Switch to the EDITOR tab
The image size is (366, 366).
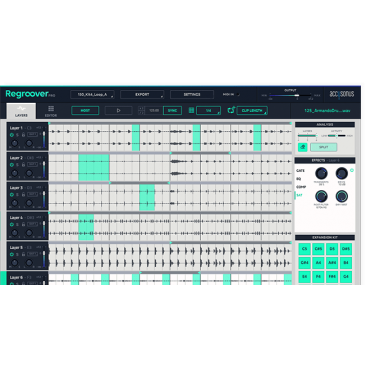(x=51, y=111)
